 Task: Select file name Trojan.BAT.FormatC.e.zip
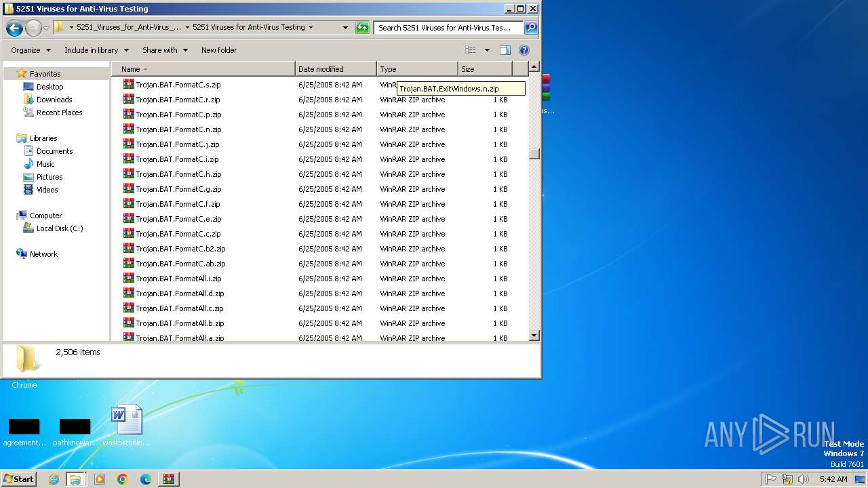(x=178, y=219)
